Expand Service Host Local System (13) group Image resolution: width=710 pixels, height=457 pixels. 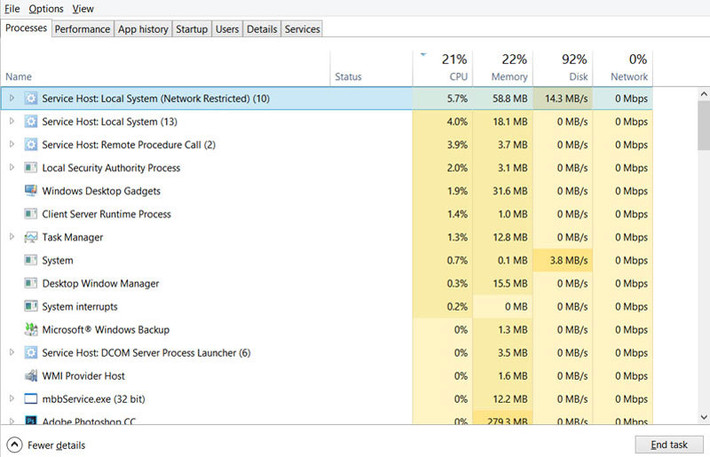coord(12,121)
